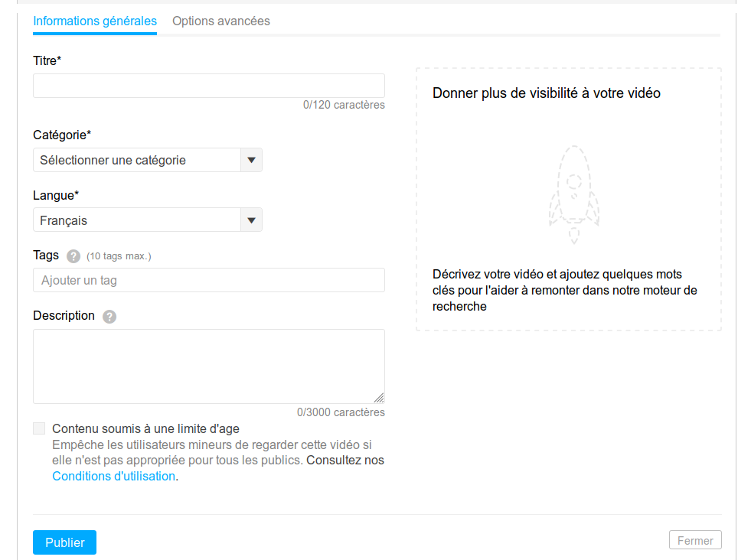The image size is (751, 560).
Task: Click the Catégorie dropdown arrow button
Action: (x=251, y=160)
